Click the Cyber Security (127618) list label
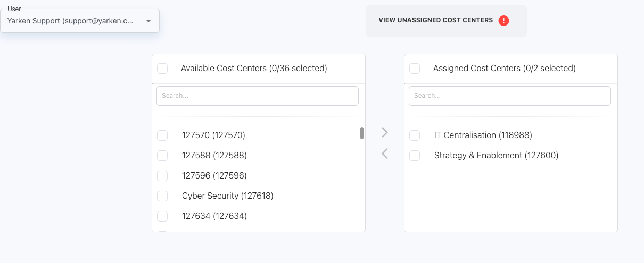Screen dimensions: 644x263 click(x=227, y=196)
